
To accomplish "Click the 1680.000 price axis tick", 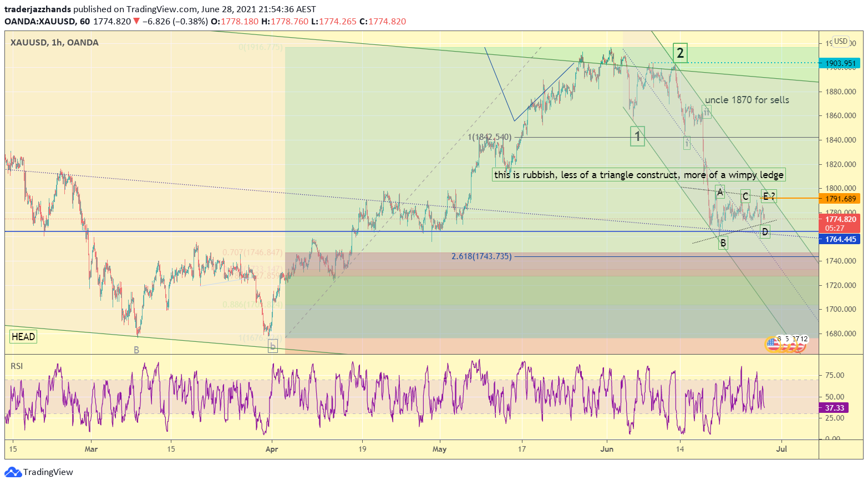I will click(x=840, y=334).
